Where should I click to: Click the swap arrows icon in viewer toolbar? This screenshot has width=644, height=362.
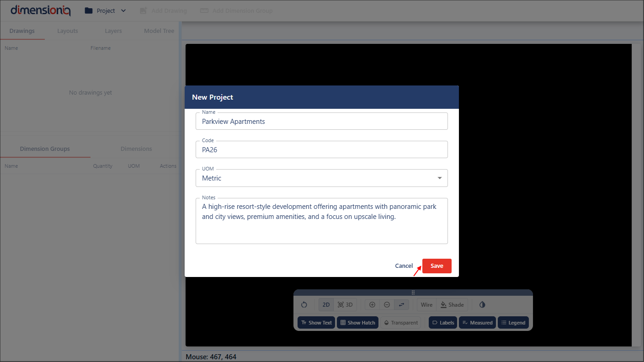click(401, 305)
